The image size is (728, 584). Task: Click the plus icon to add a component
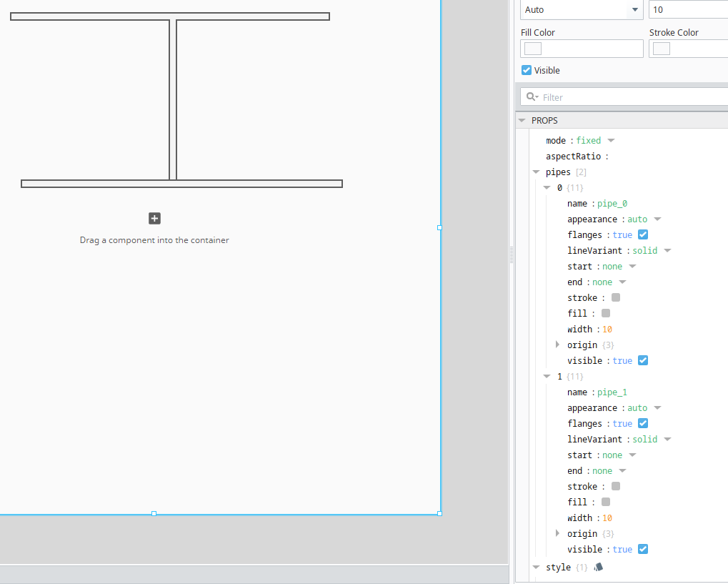154,219
